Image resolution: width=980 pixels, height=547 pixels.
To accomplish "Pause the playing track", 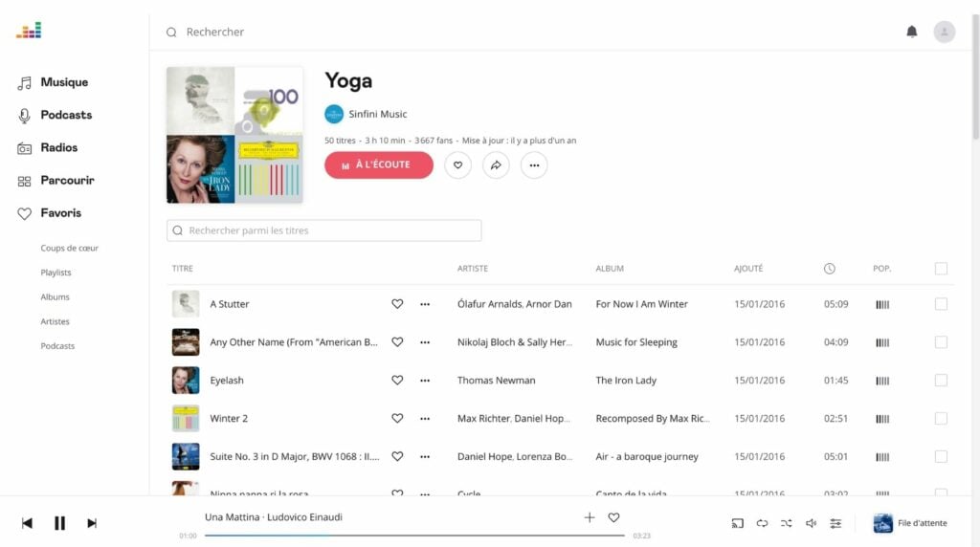I will coord(59,523).
